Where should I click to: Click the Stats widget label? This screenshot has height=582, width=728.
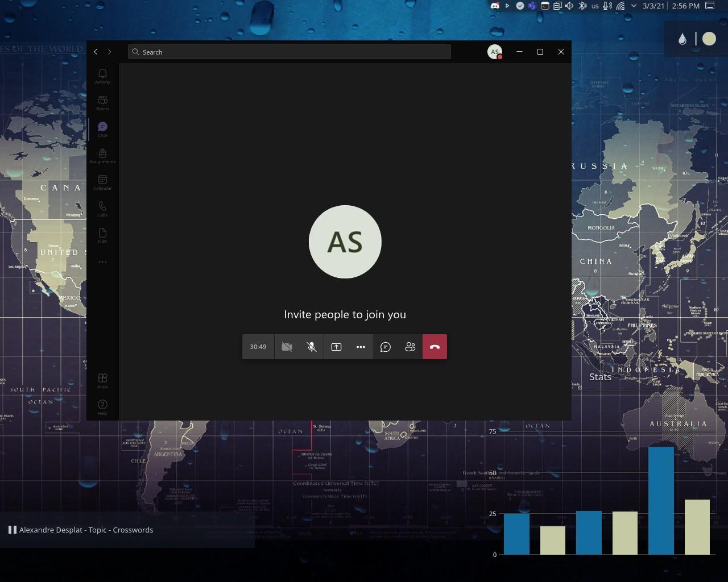(600, 377)
